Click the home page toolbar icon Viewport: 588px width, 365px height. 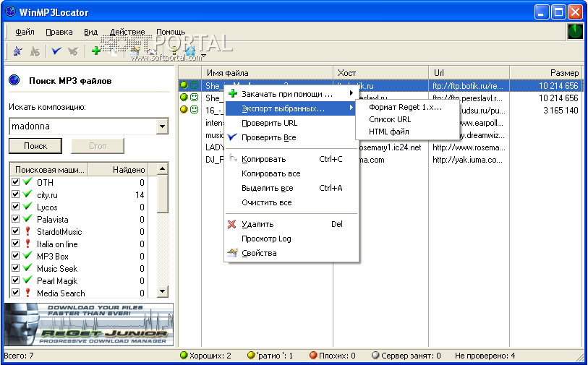click(190, 51)
